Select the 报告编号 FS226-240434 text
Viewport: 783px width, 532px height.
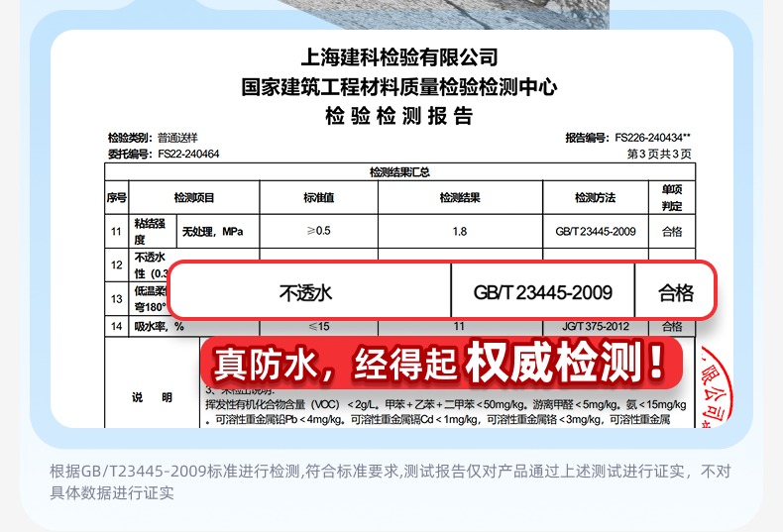627,138
